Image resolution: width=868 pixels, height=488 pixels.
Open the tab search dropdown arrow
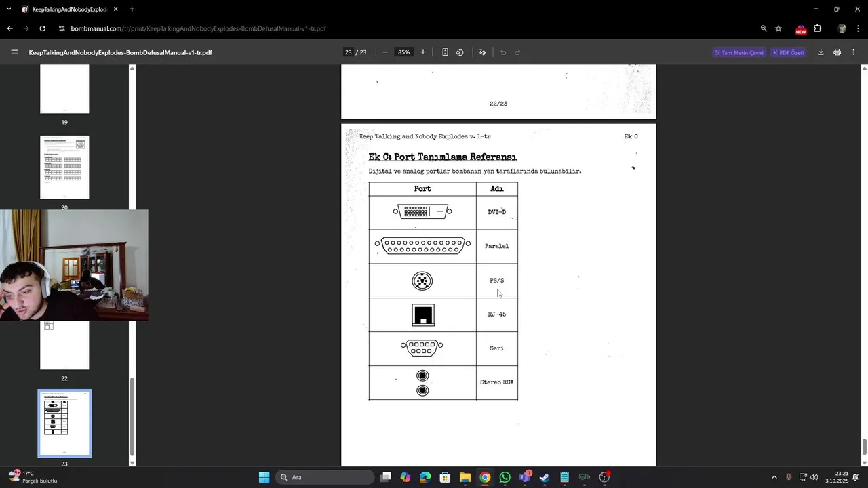point(8,9)
